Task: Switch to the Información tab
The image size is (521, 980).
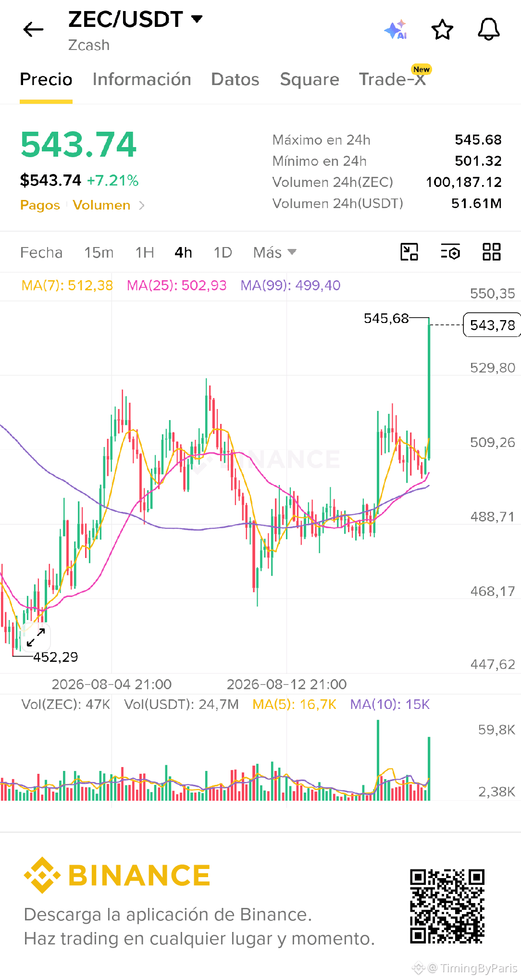Action: click(142, 79)
